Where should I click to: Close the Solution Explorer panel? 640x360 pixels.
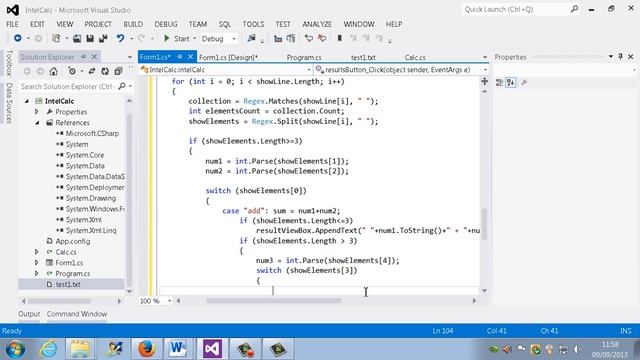point(94,57)
